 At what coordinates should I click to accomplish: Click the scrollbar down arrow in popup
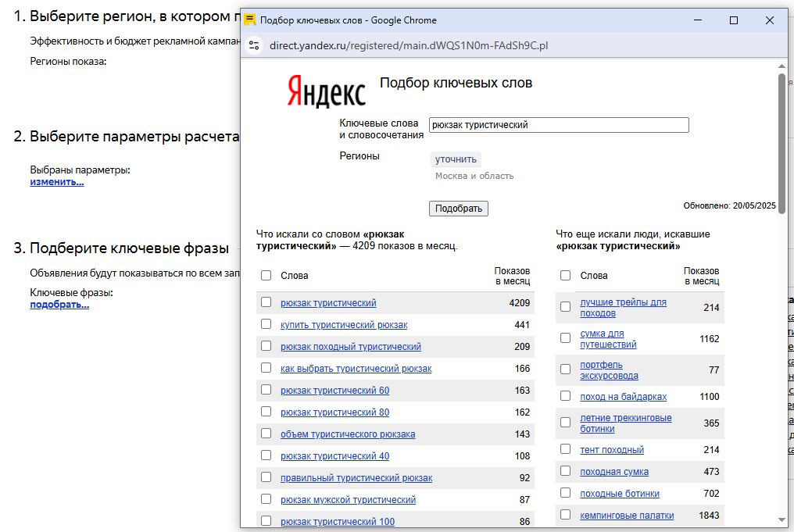(781, 520)
